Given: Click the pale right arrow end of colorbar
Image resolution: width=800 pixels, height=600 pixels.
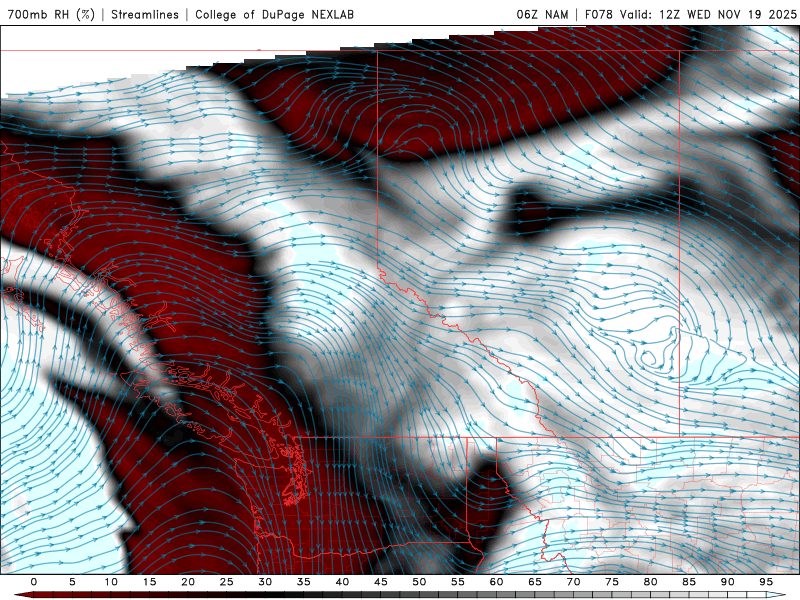Looking at the screenshot, I should click(778, 595).
